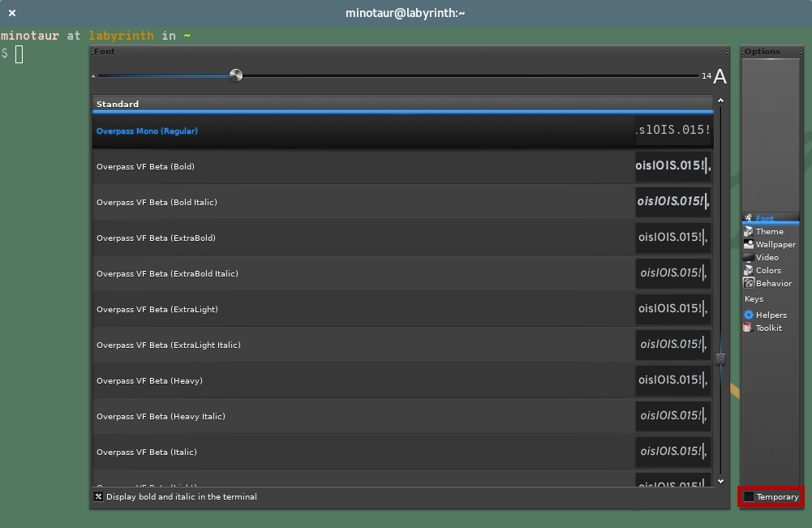Open the Keys options entry
812x528 pixels.
pyautogui.click(x=754, y=299)
